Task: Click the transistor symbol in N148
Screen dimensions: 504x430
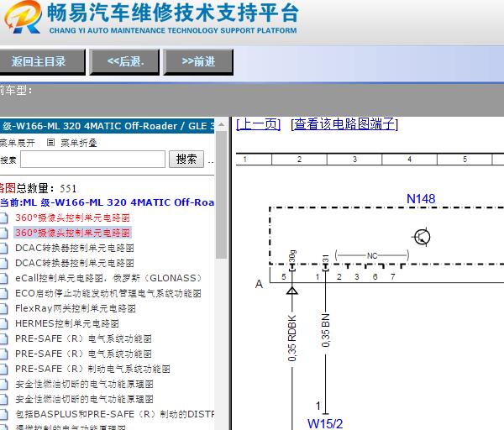Action: pos(422,237)
